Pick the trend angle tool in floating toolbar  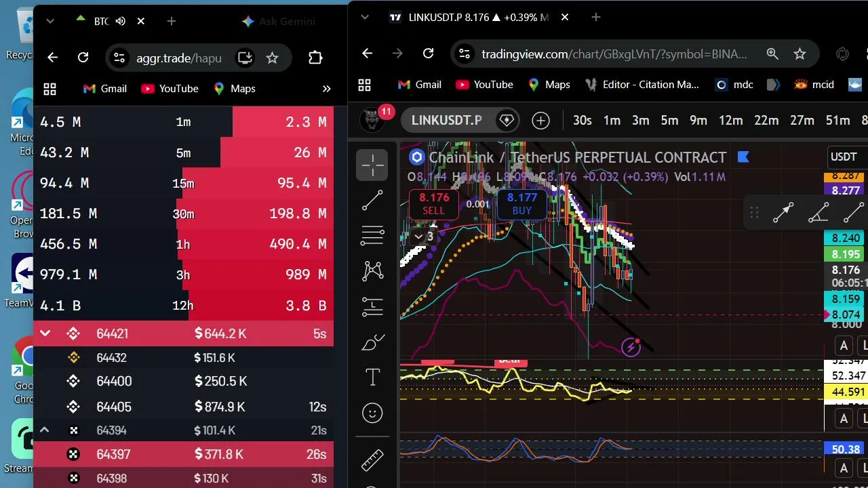coord(818,213)
